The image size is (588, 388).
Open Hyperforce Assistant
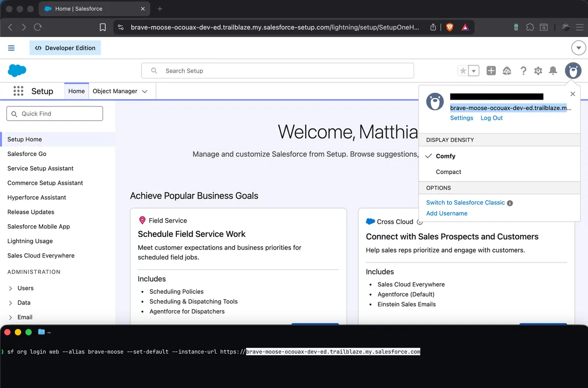pos(37,197)
